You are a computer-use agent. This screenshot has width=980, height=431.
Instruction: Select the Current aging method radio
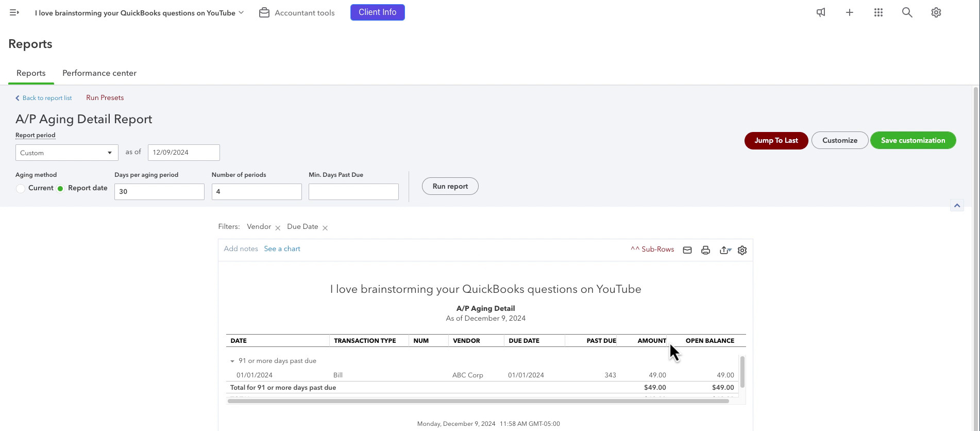[x=20, y=189]
